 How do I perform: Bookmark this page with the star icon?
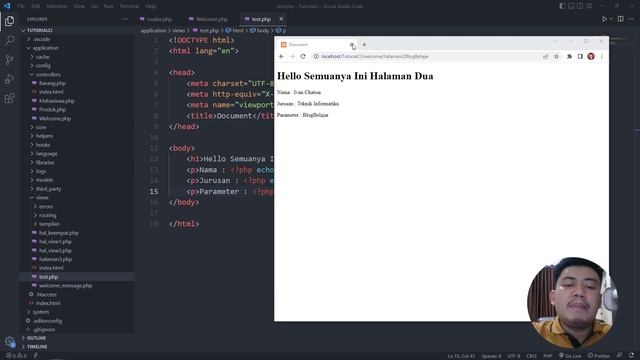(x=556, y=56)
